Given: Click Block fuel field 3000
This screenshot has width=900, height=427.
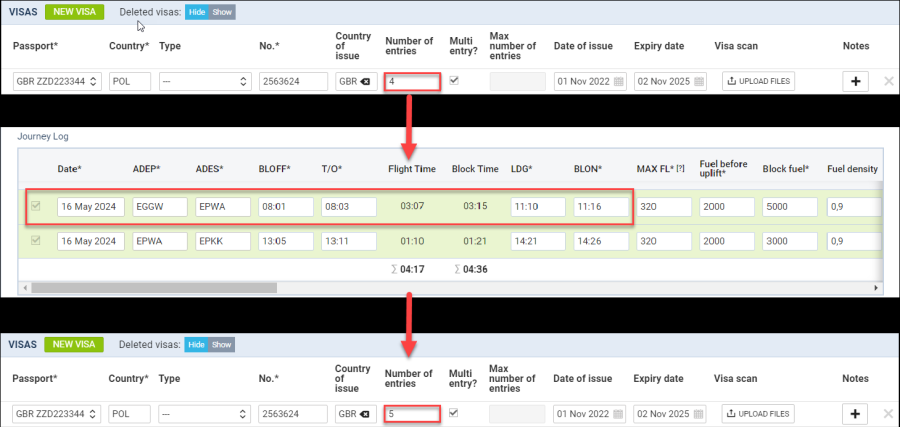Looking at the screenshot, I should [790, 241].
